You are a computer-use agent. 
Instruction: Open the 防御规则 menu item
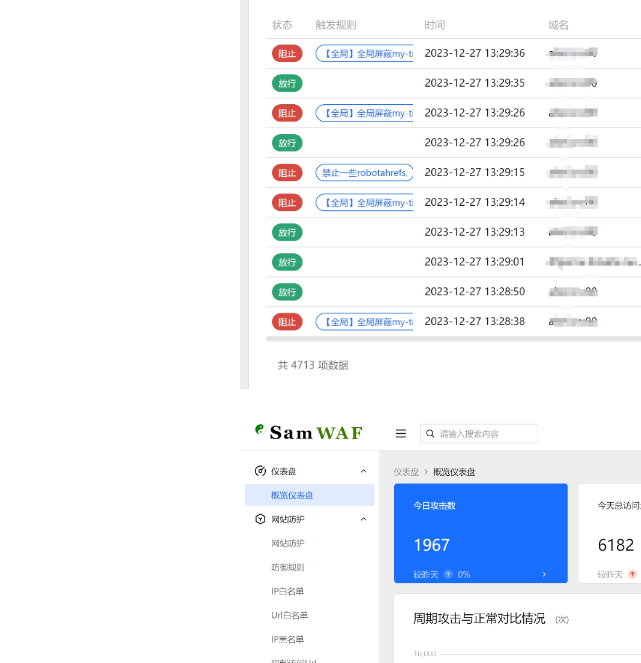[288, 567]
